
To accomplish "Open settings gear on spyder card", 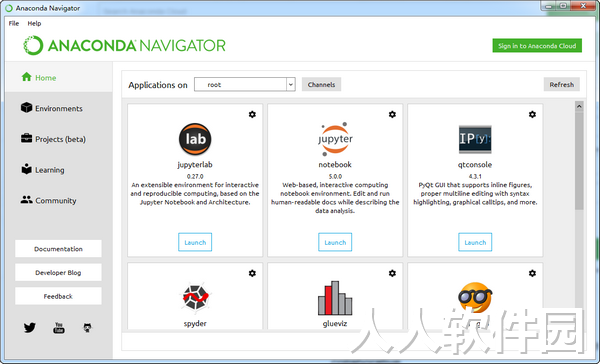I will pyautogui.click(x=252, y=273).
